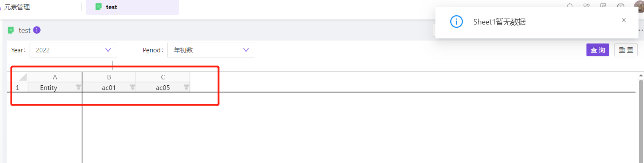Select column B header
The image size is (644, 163).
[109, 77]
